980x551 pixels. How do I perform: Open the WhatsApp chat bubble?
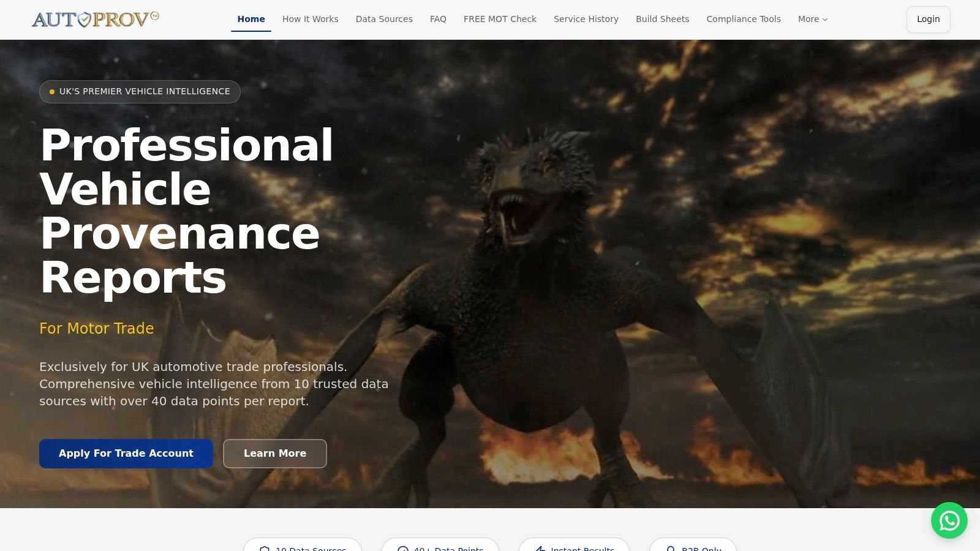coord(949,520)
